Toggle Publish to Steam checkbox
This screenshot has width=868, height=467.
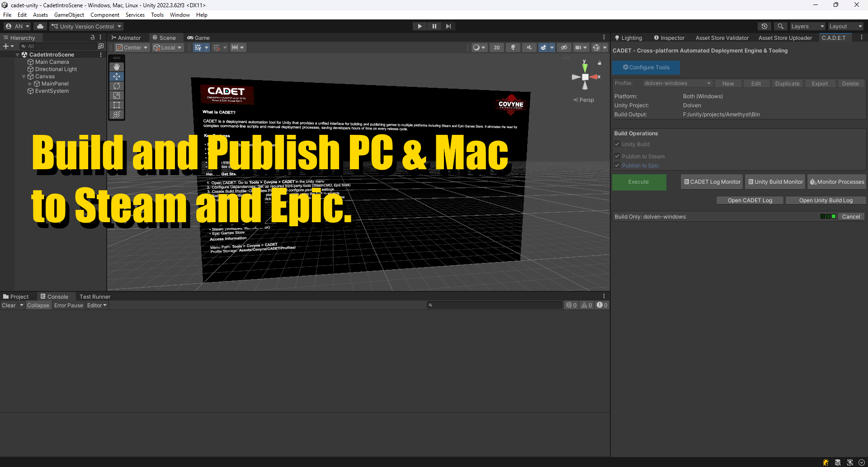tap(617, 156)
